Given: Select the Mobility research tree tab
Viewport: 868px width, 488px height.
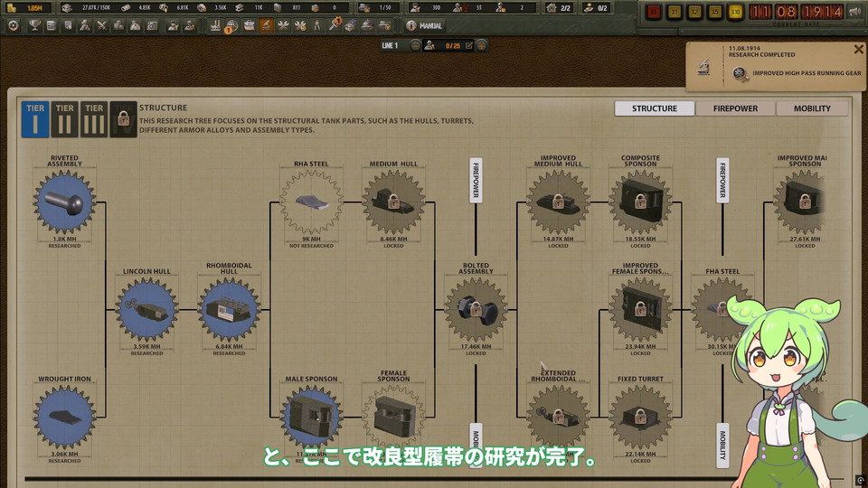Looking at the screenshot, I should point(812,108).
